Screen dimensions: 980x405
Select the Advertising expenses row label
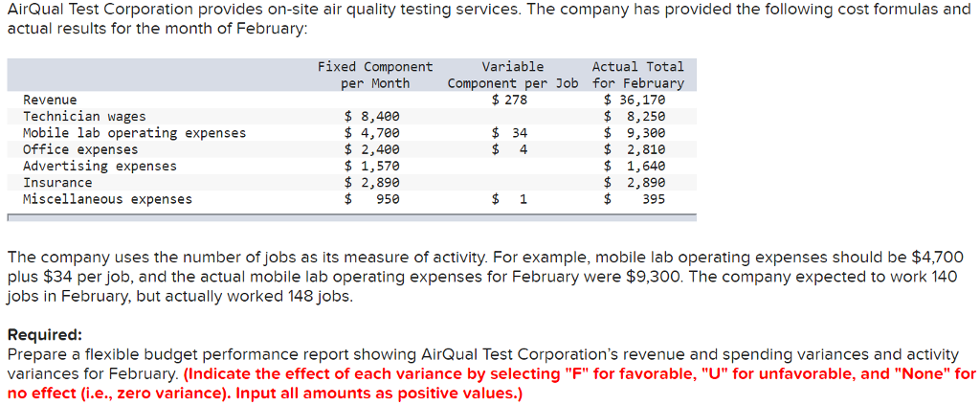[x=100, y=166]
